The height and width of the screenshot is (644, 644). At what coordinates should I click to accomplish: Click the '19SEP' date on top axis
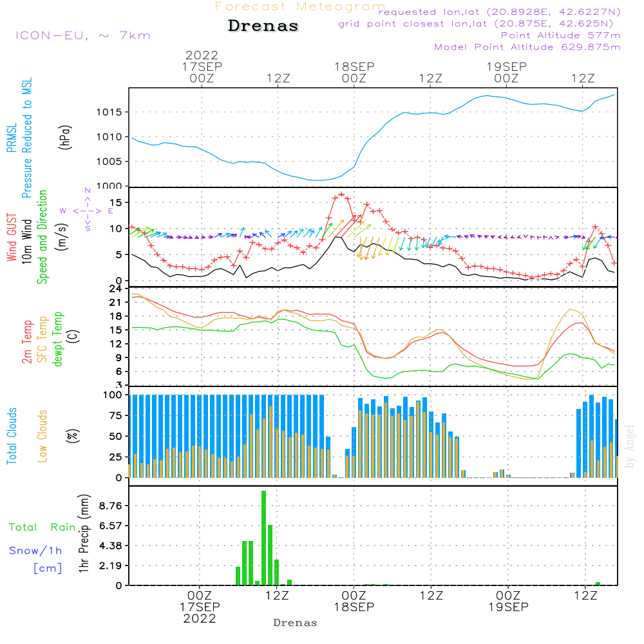(x=506, y=66)
